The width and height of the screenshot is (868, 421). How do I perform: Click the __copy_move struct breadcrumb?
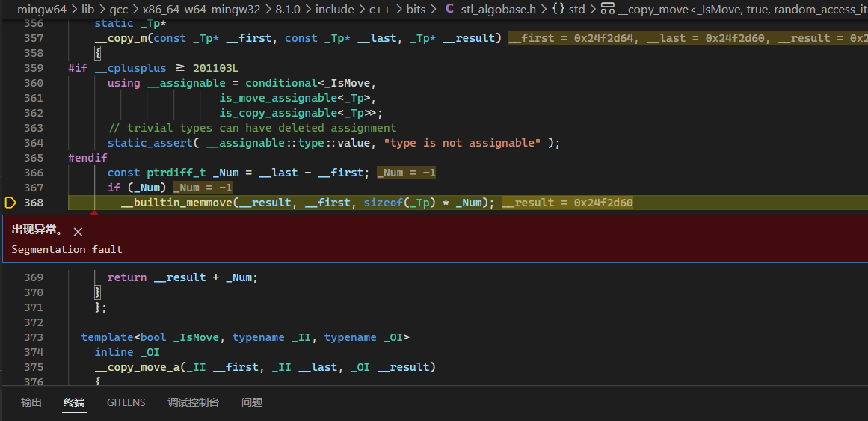pos(743,10)
